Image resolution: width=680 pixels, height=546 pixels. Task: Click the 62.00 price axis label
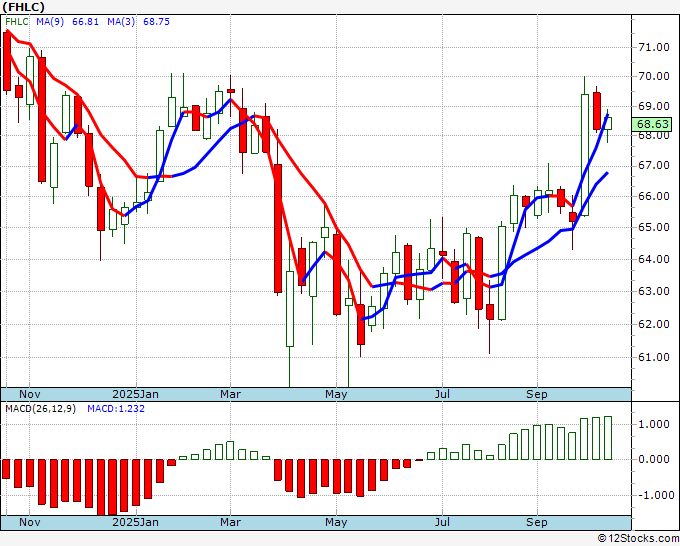[x=654, y=324]
